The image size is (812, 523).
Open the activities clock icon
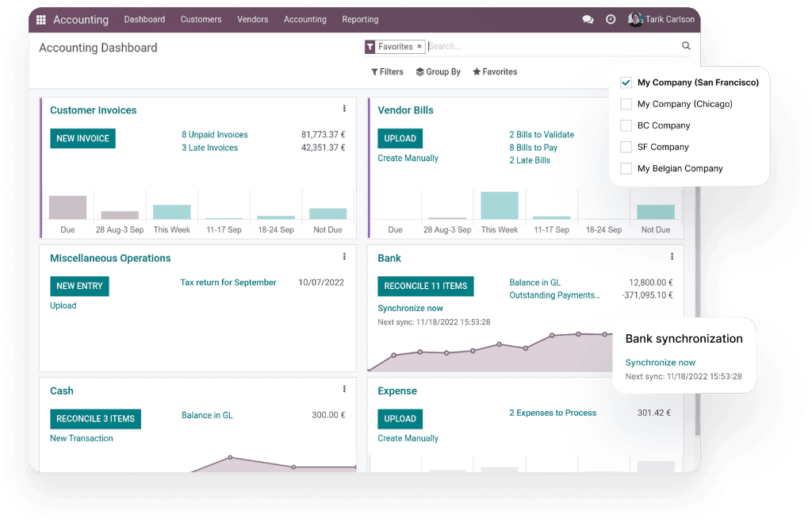tap(611, 20)
